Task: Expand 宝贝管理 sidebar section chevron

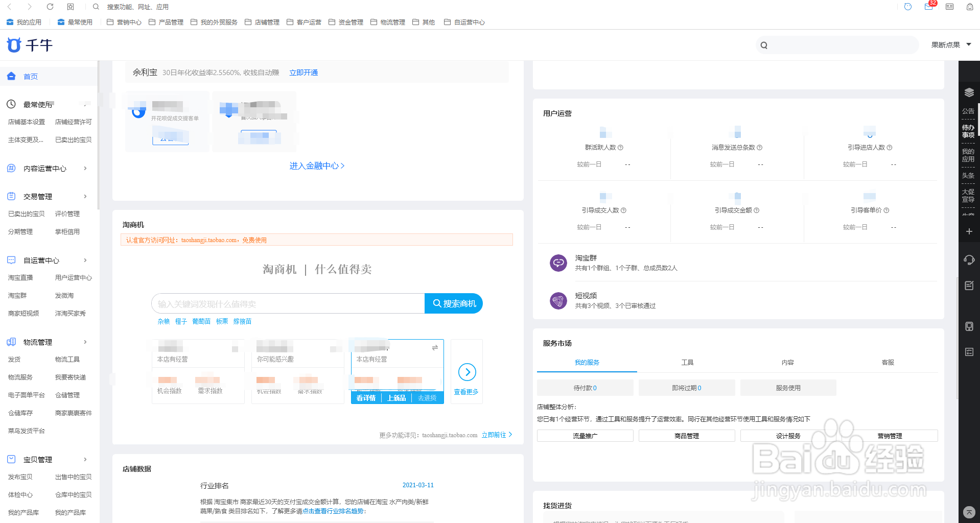Action: pos(85,459)
